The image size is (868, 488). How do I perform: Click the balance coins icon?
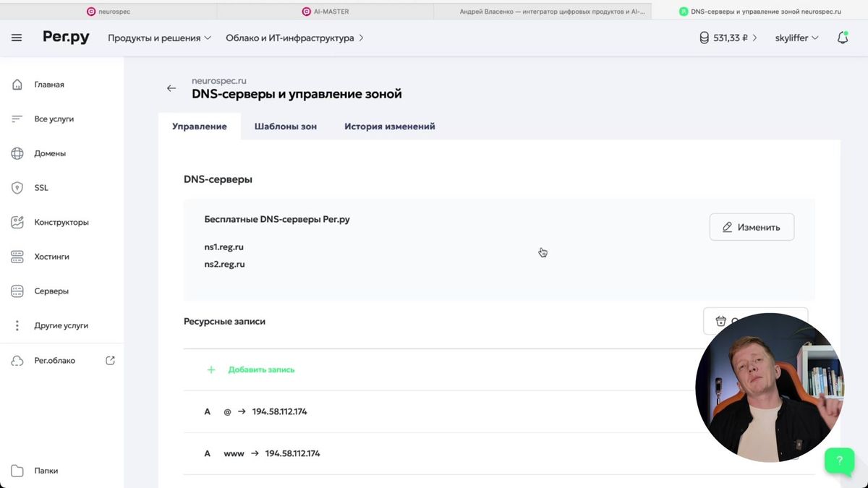point(704,38)
